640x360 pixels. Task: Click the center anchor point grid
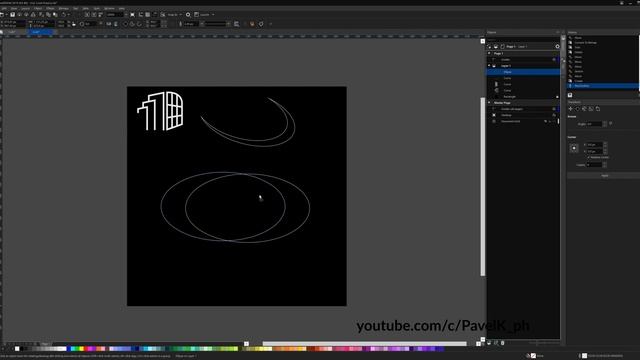pyautogui.click(x=574, y=148)
